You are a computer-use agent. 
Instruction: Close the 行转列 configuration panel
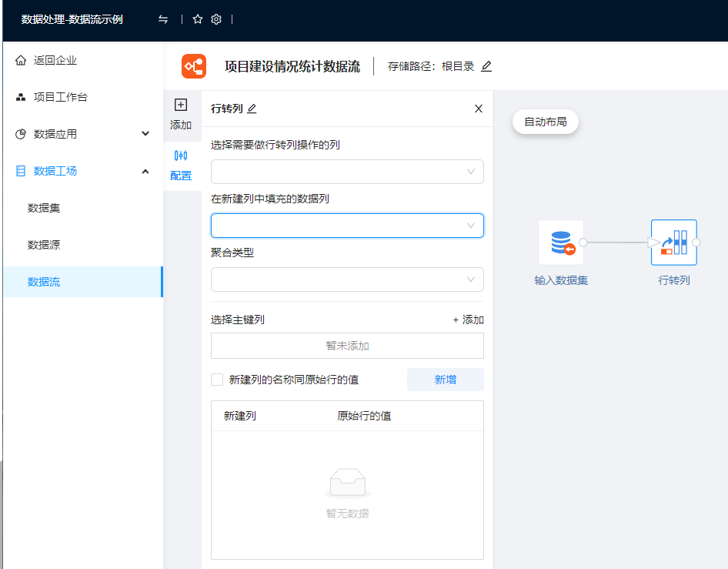point(479,109)
